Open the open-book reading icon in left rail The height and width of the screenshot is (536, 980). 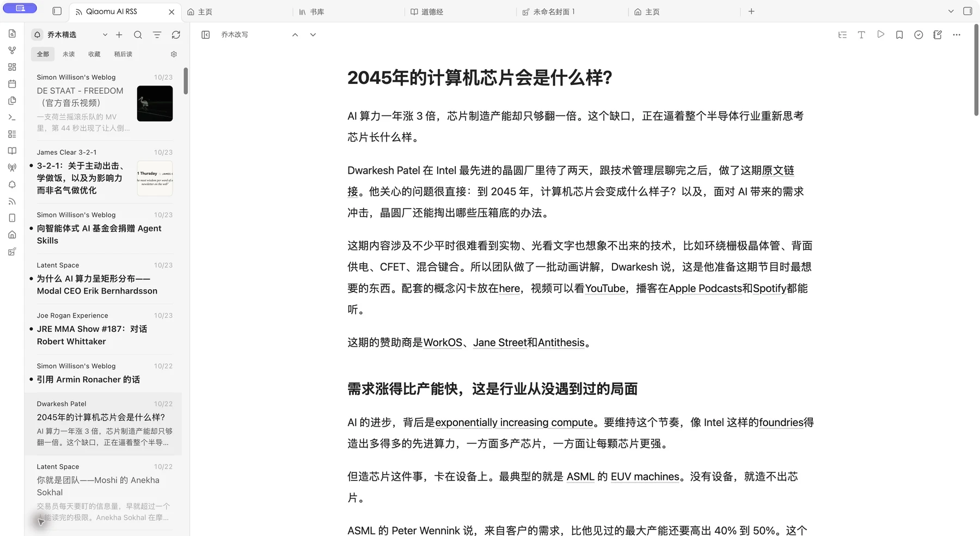(12, 151)
